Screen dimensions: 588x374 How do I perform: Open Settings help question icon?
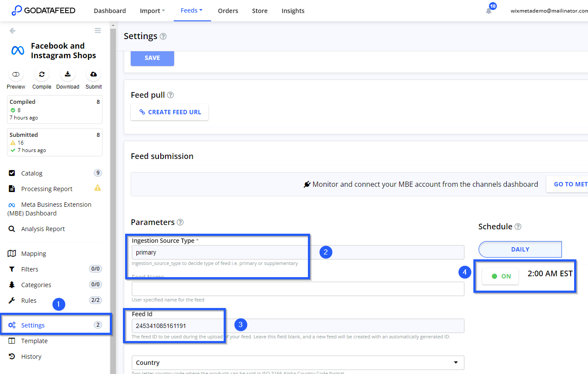click(x=163, y=36)
